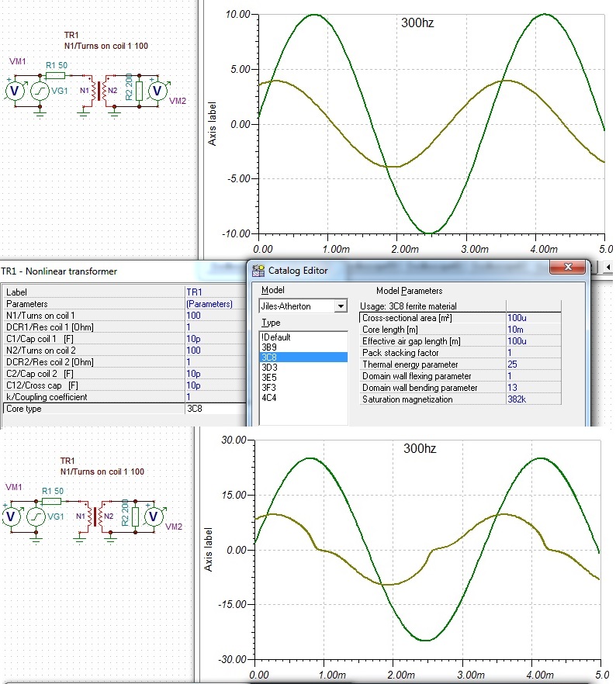Select R2 200 resistor in bottom schematic
Screen dimensions: 616x684
point(135,517)
